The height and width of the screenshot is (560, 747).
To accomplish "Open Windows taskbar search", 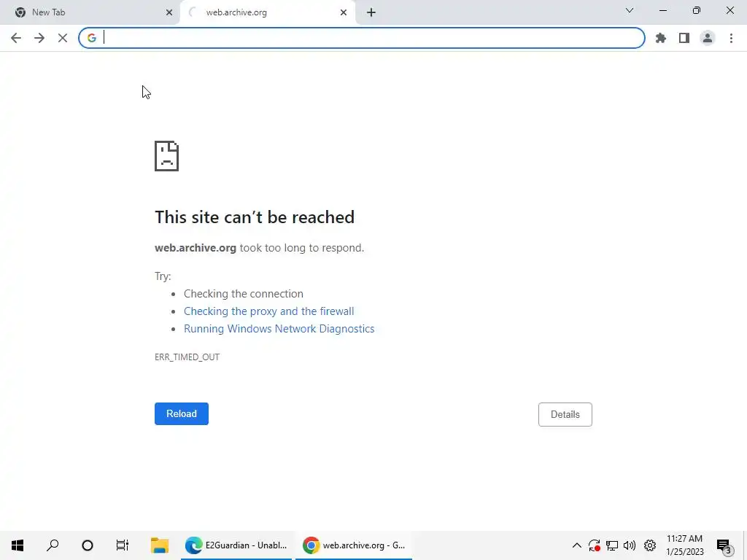I will (x=53, y=545).
